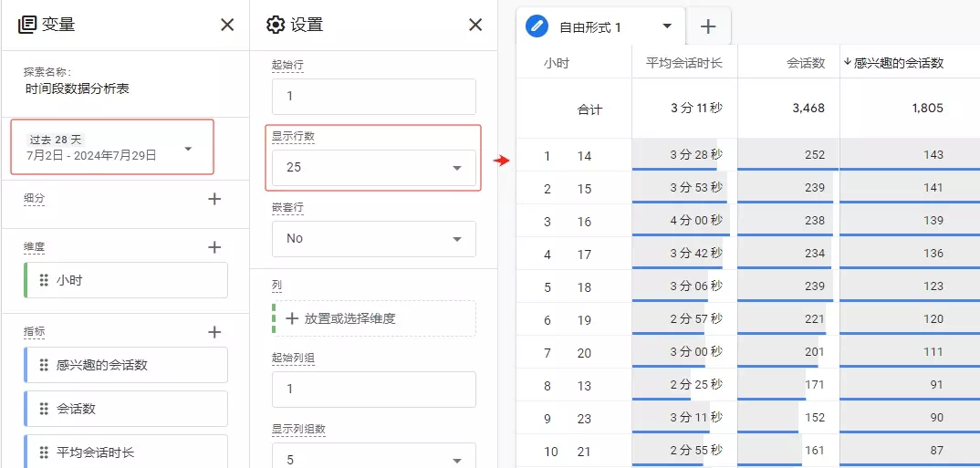
Task: Click the 起始列组 input field
Action: coord(374,390)
